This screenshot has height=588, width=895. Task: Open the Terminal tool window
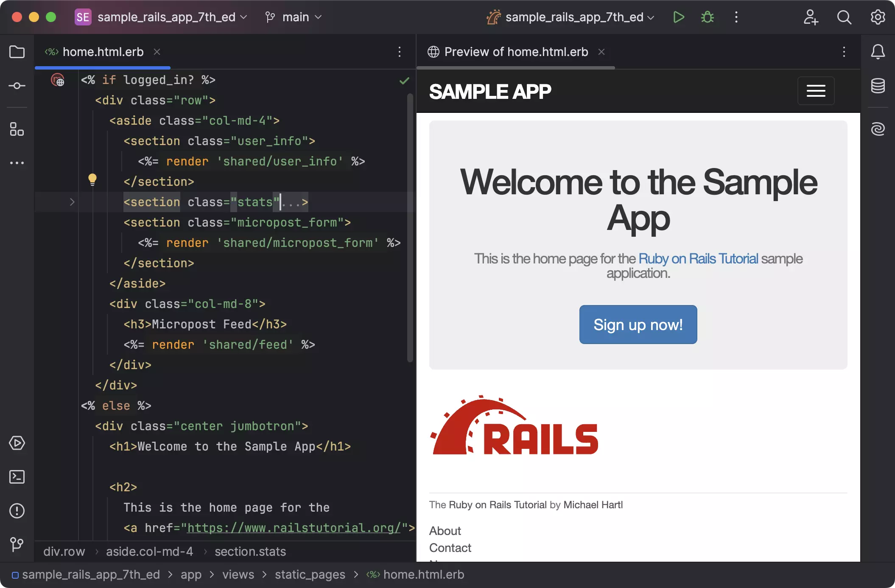coord(17,477)
